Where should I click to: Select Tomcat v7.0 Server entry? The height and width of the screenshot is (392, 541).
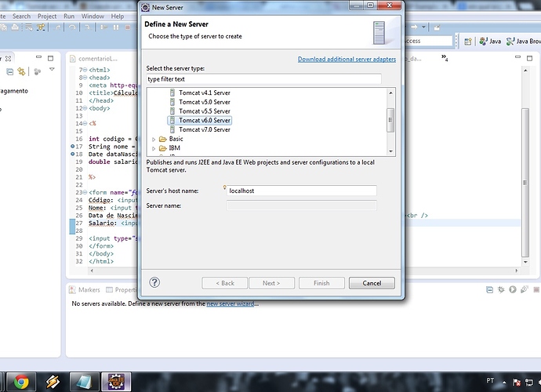[199, 129]
